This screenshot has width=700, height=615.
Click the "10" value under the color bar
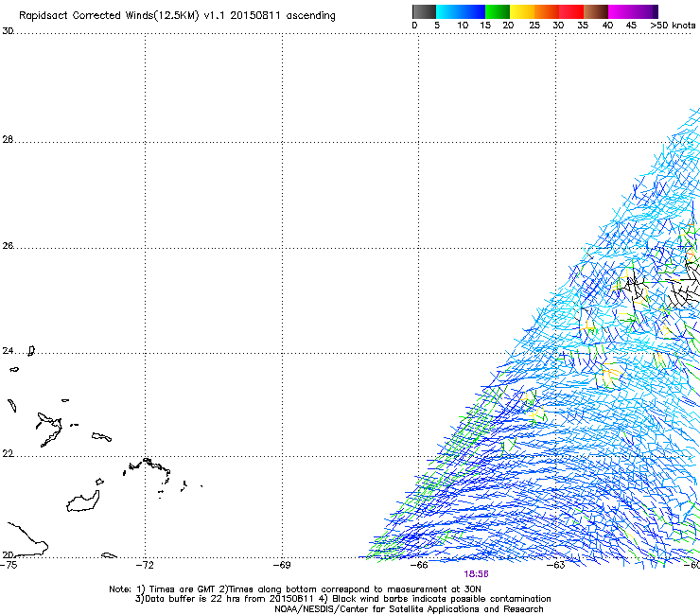[463, 26]
